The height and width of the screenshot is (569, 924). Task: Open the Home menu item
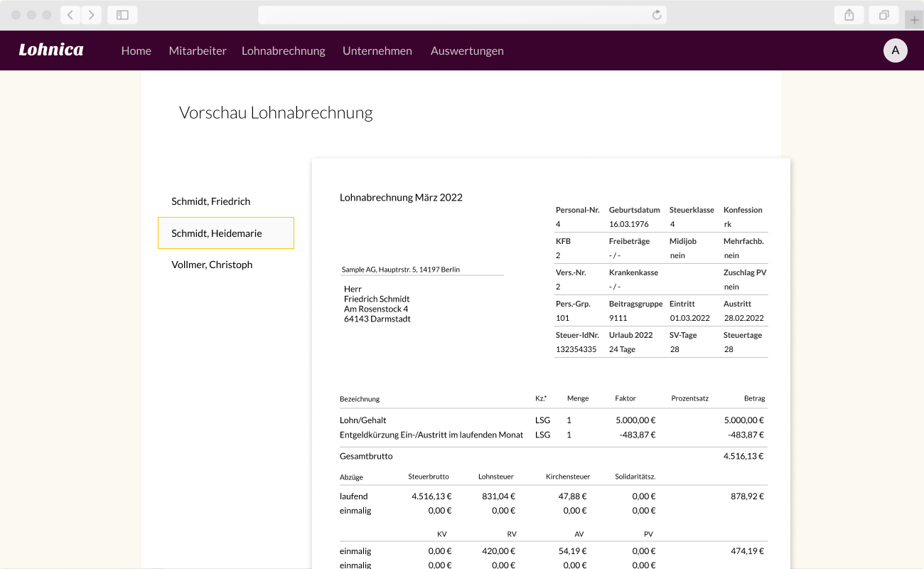point(136,50)
